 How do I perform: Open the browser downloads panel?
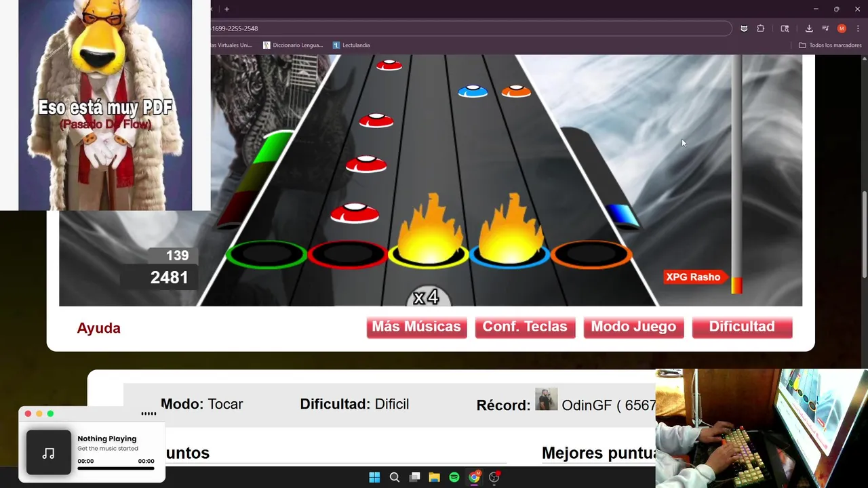(809, 28)
